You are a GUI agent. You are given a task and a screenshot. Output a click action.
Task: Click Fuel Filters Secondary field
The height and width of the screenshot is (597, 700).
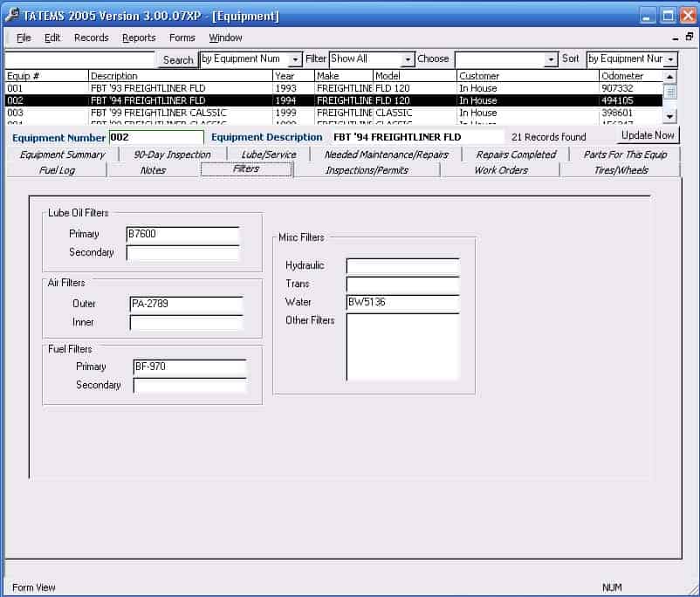(189, 386)
